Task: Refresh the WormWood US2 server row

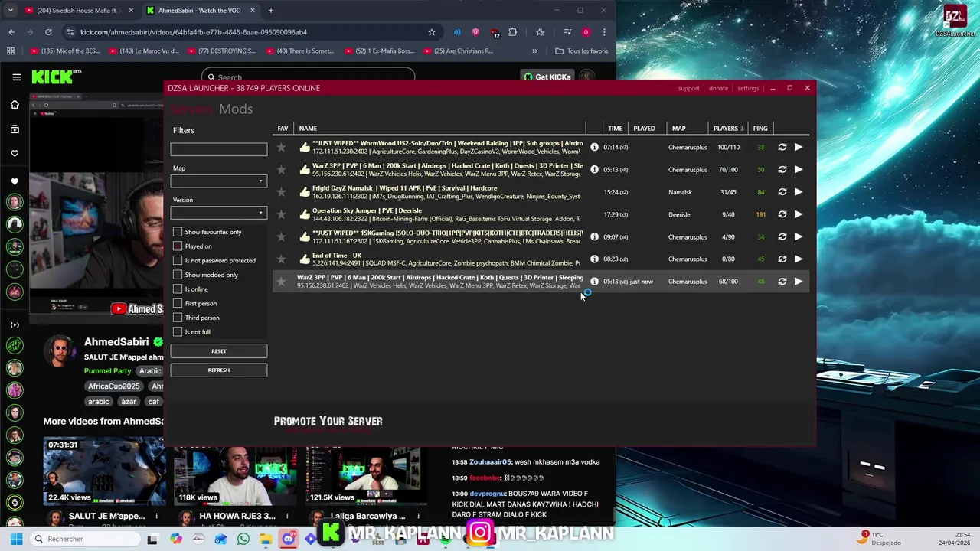Action: click(782, 147)
